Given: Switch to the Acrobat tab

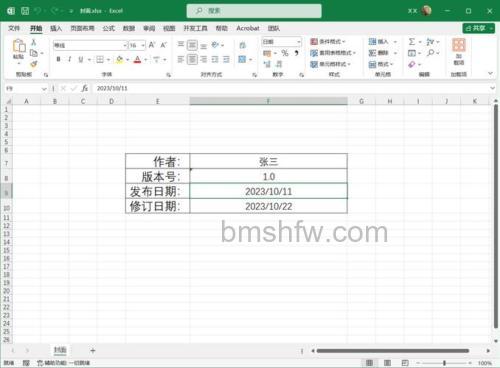Looking at the screenshot, I should pyautogui.click(x=248, y=28).
